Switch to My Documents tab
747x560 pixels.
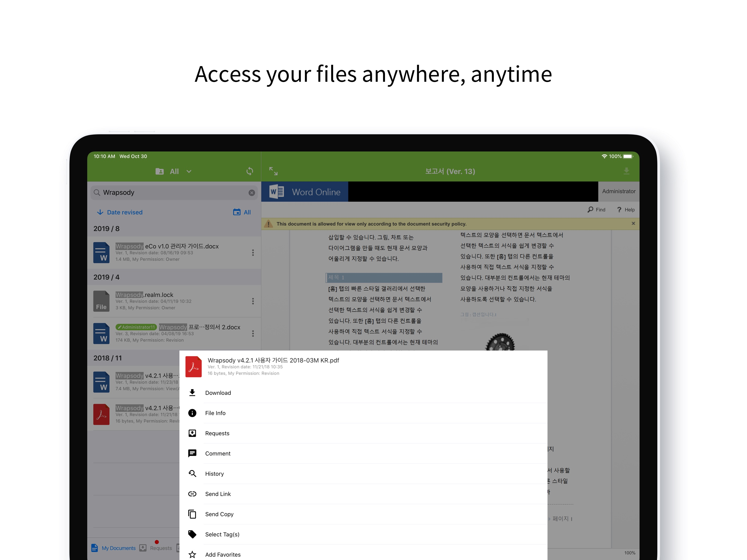[x=113, y=548]
